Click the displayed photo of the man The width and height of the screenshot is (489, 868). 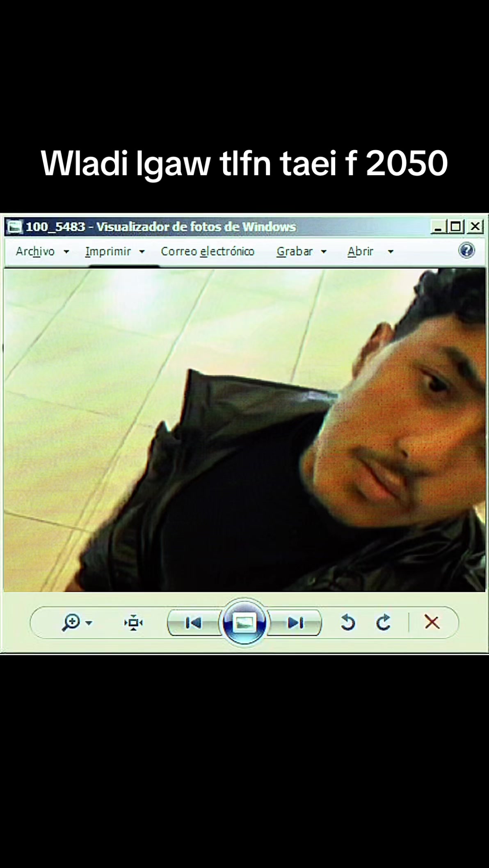tap(244, 429)
